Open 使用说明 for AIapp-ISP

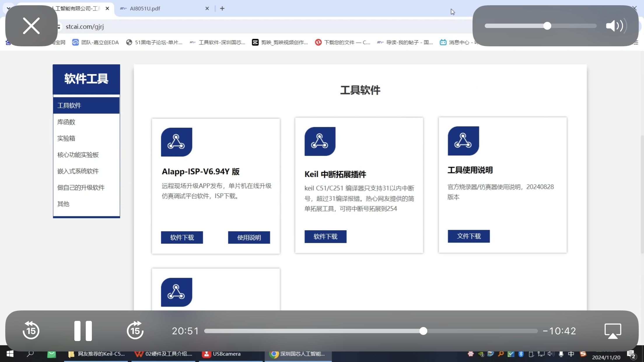click(x=249, y=238)
